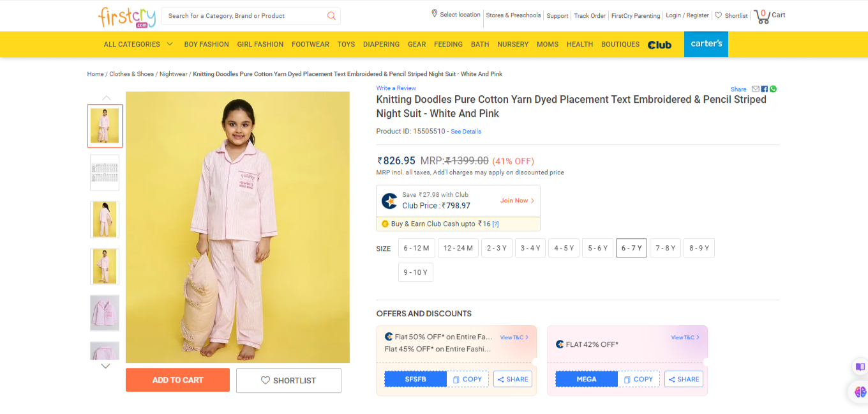
Task: Click the Club logo in navigation bar
Action: click(659, 45)
